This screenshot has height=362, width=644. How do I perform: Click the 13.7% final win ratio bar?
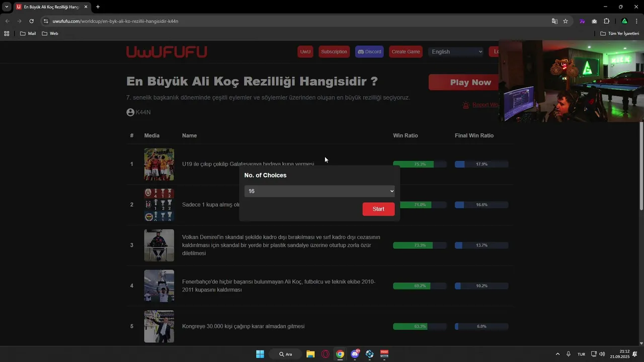481,245
